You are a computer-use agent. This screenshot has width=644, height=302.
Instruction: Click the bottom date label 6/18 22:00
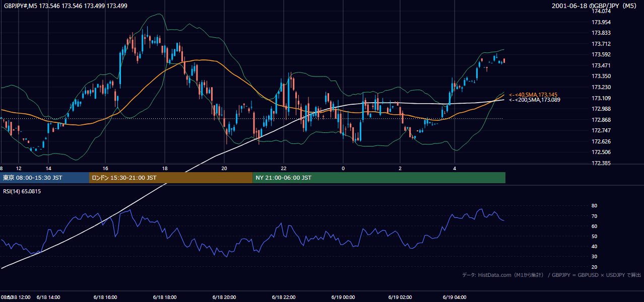(283, 297)
